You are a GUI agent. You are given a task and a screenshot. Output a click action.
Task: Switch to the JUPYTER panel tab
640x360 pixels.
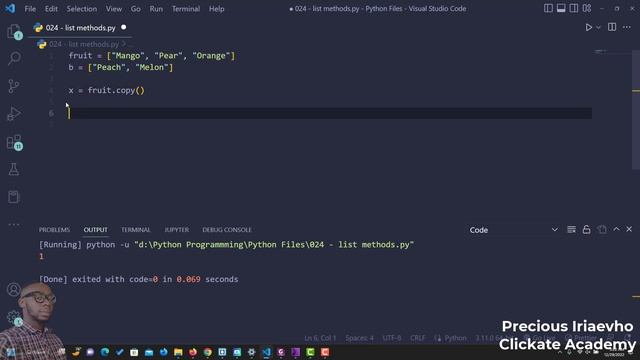pyautogui.click(x=176, y=230)
